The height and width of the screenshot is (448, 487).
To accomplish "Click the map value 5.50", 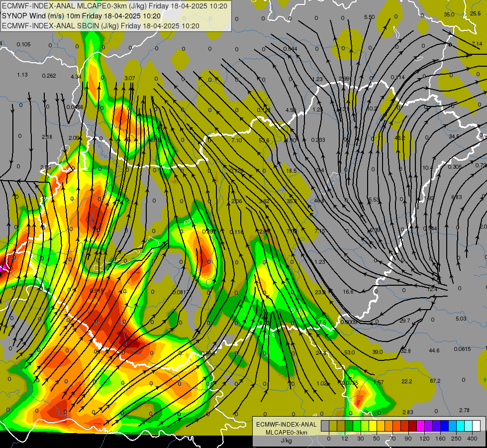I will coord(369,17).
